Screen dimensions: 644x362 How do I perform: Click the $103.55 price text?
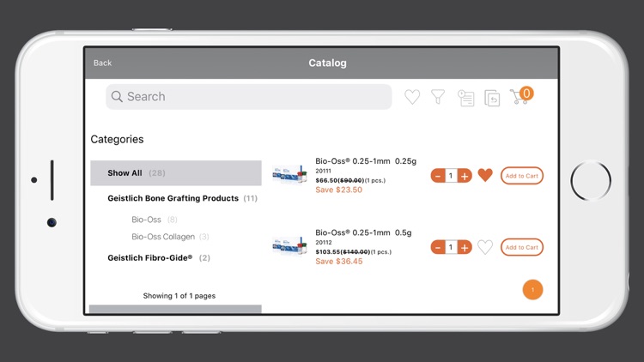click(x=329, y=251)
